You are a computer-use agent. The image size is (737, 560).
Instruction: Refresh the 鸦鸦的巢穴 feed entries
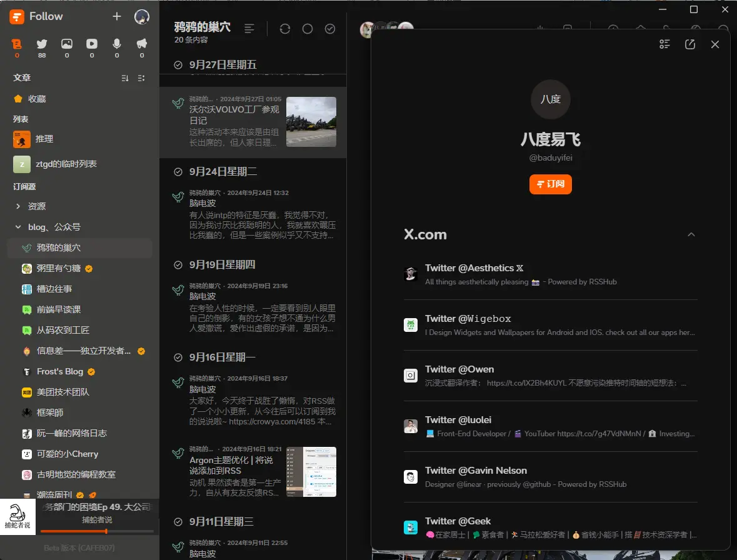[x=285, y=29]
